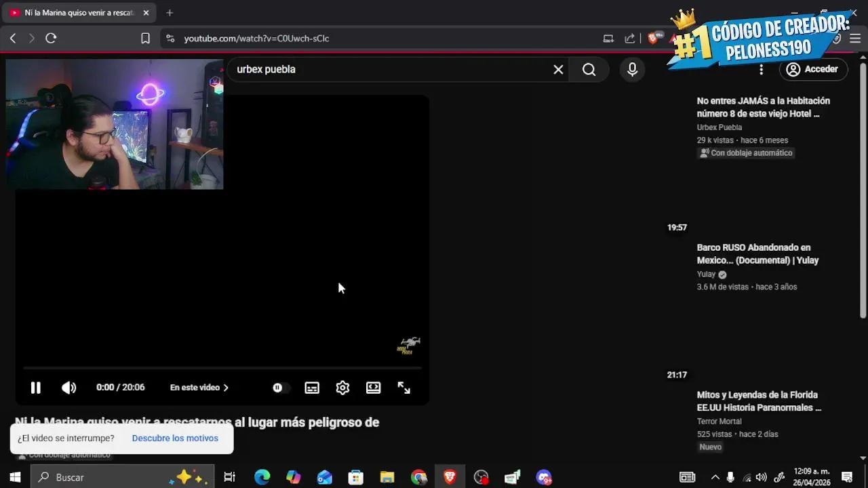Open "No entres JAMÁS a la Habitación" video
This screenshot has height=488, width=868.
point(764,107)
